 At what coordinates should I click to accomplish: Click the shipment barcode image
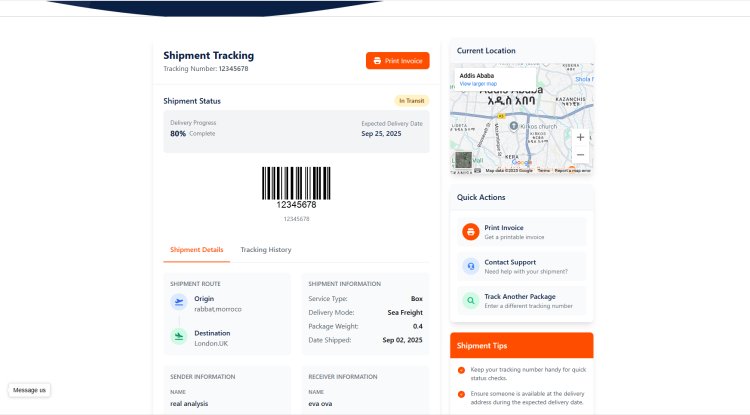tap(296, 187)
